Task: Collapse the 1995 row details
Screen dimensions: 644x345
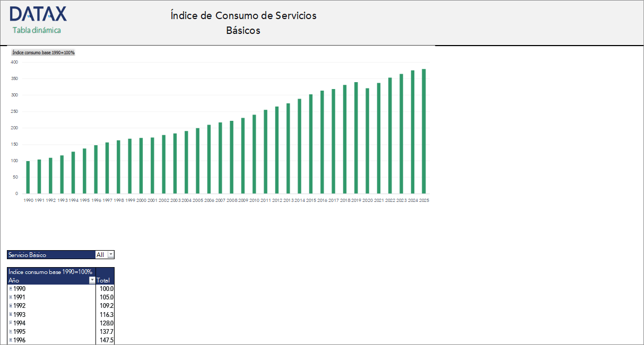Action: pyautogui.click(x=10, y=331)
